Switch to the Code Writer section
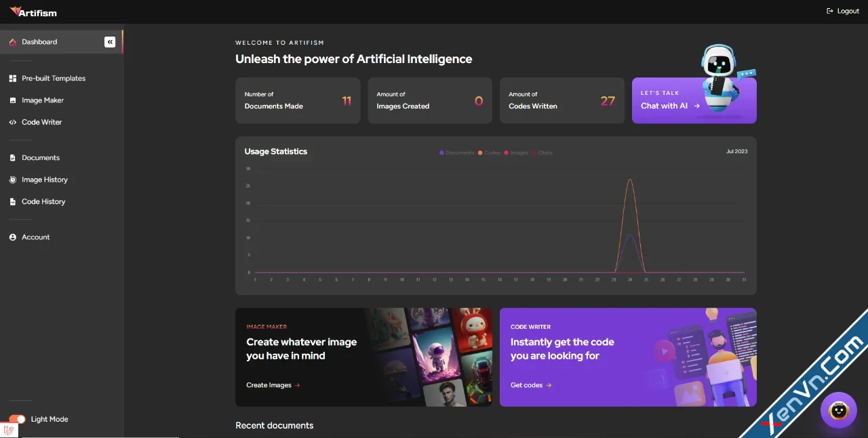868x438 pixels. tap(41, 122)
